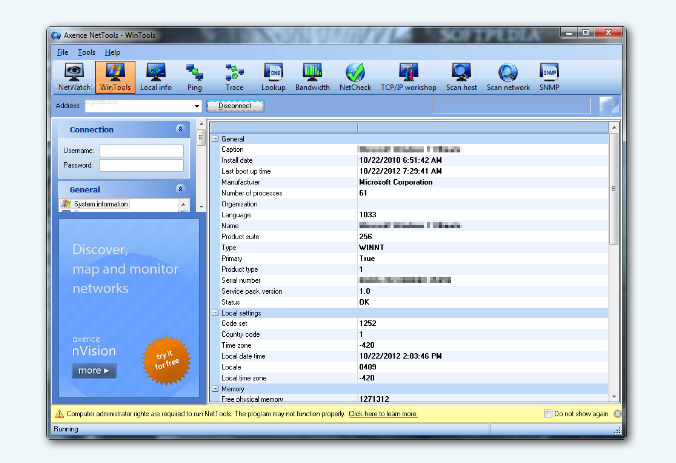Open the Scan host tool
The height and width of the screenshot is (463, 676).
(461, 77)
